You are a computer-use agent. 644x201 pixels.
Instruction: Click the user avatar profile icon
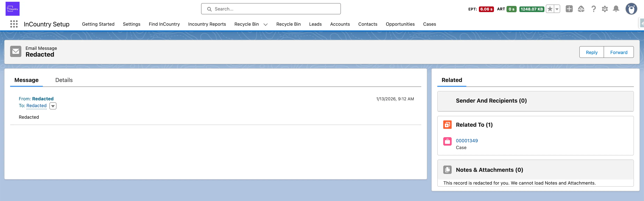point(631,9)
